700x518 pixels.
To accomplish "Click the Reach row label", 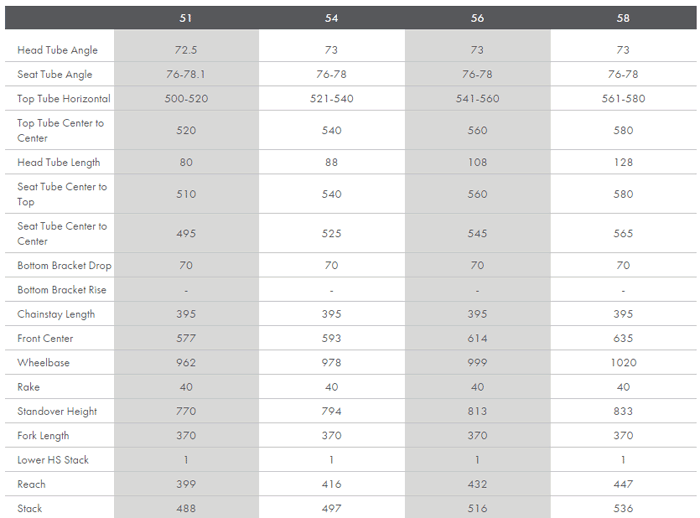I will (31, 484).
